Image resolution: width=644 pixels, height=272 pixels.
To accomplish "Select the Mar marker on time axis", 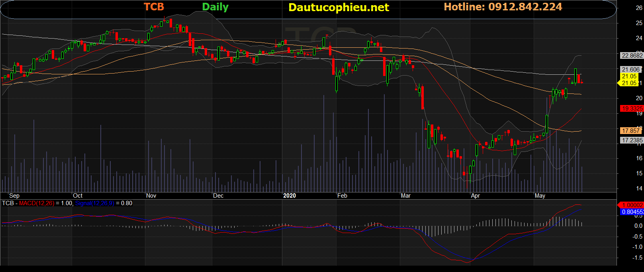I will click(406, 196).
